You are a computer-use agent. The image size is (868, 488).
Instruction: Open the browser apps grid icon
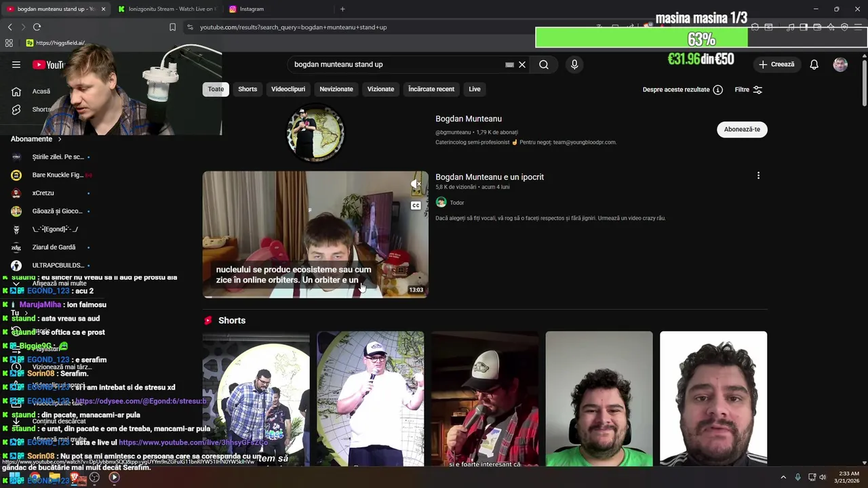[x=9, y=43]
